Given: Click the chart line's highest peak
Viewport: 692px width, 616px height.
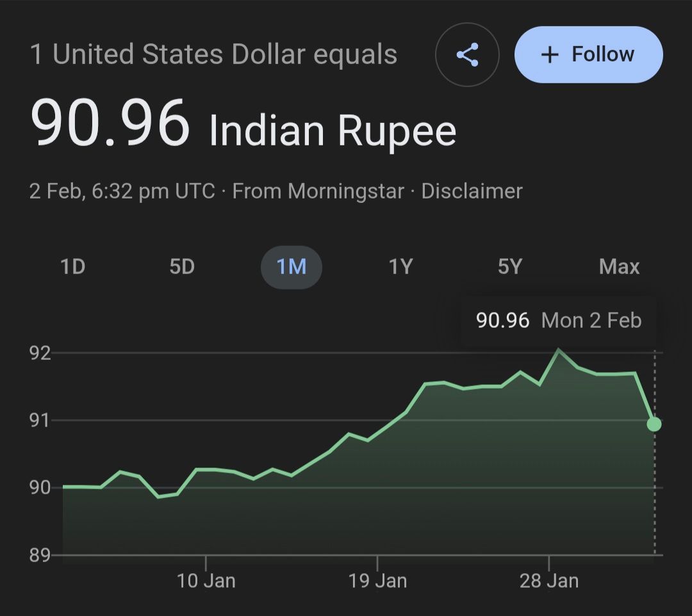Looking at the screenshot, I should pyautogui.click(x=558, y=350).
